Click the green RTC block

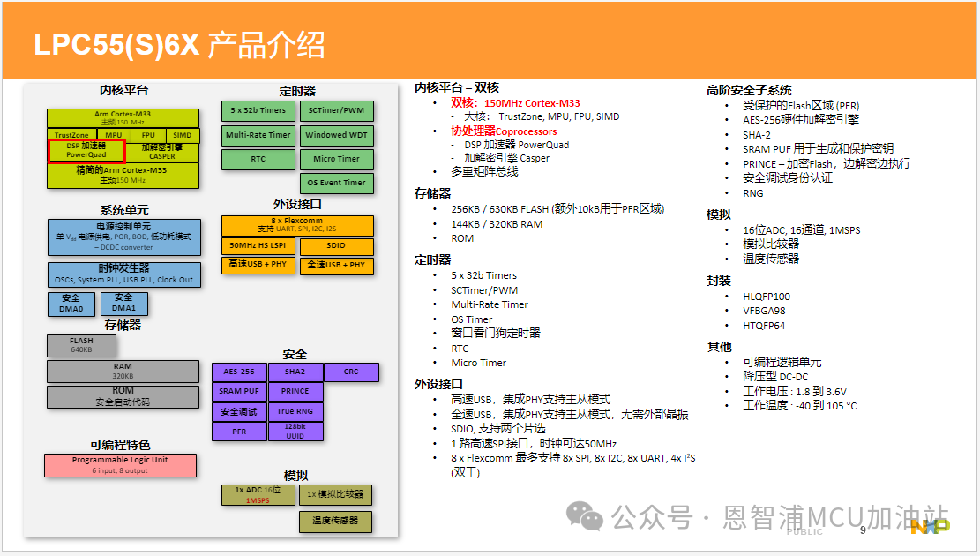pyautogui.click(x=258, y=159)
